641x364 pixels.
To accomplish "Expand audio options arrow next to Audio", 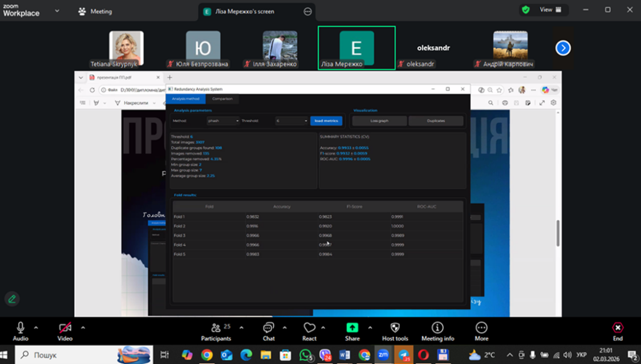I will tap(36, 327).
